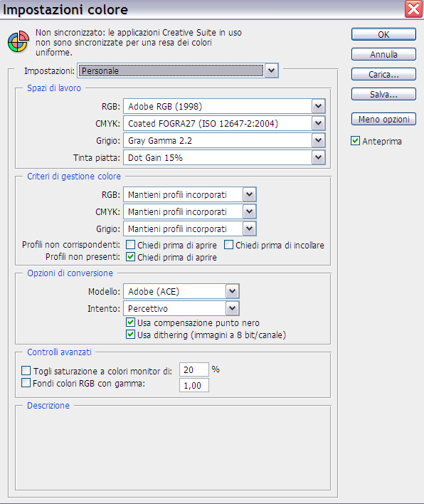Image resolution: width=424 pixels, height=504 pixels.
Task: Enable Fondi colori RGB con gamma
Action: (26, 383)
